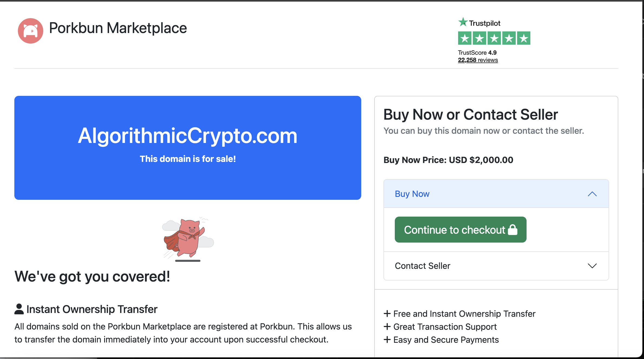Click the plus icon beside Free and Instant Ownership Transfer

point(387,314)
